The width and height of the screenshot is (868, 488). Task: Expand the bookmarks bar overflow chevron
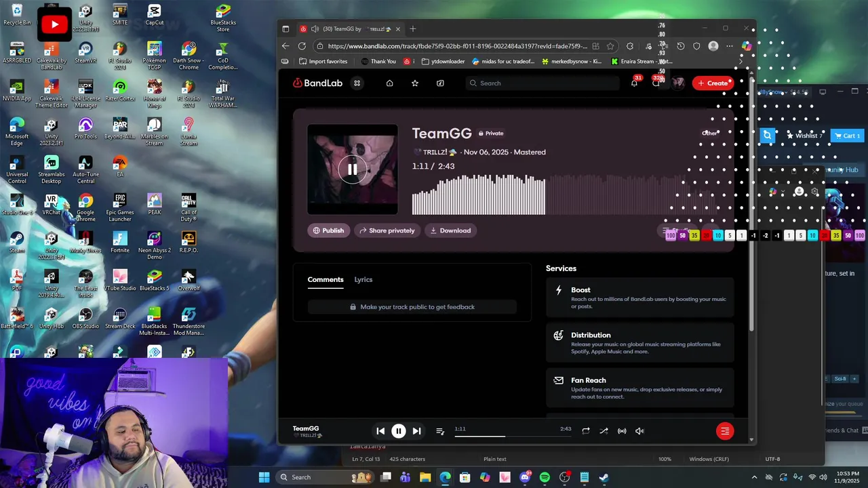741,62
